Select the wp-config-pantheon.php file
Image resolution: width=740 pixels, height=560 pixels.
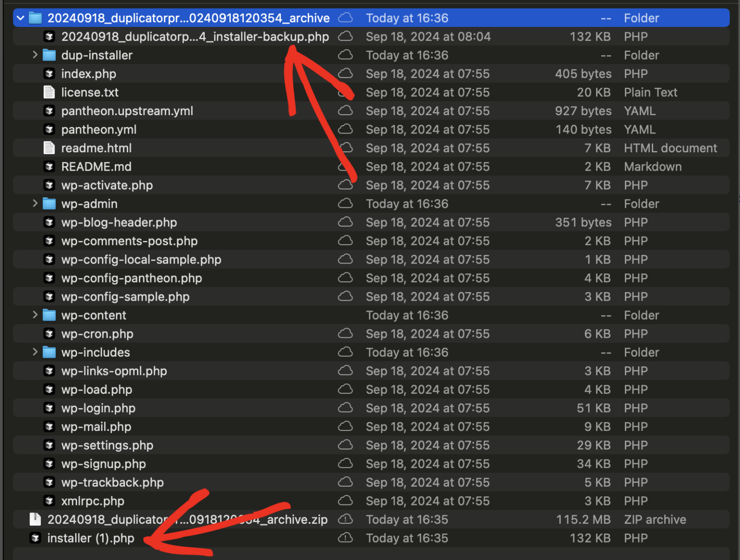tap(132, 278)
